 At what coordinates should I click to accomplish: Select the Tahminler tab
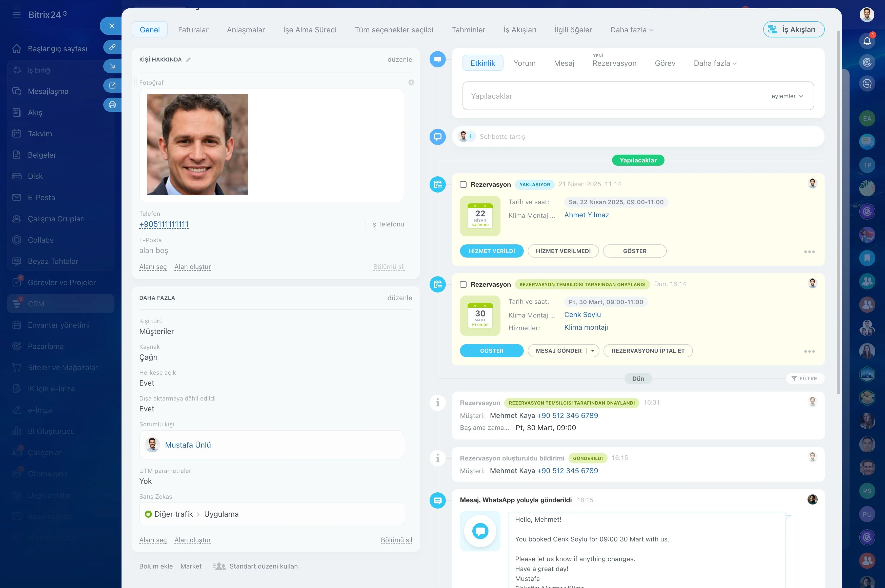(468, 30)
